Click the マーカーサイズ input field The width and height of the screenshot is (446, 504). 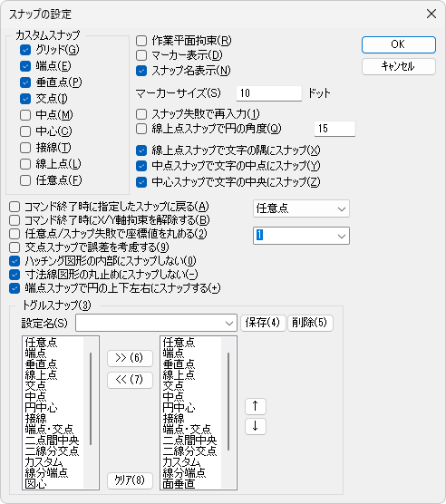(269, 93)
